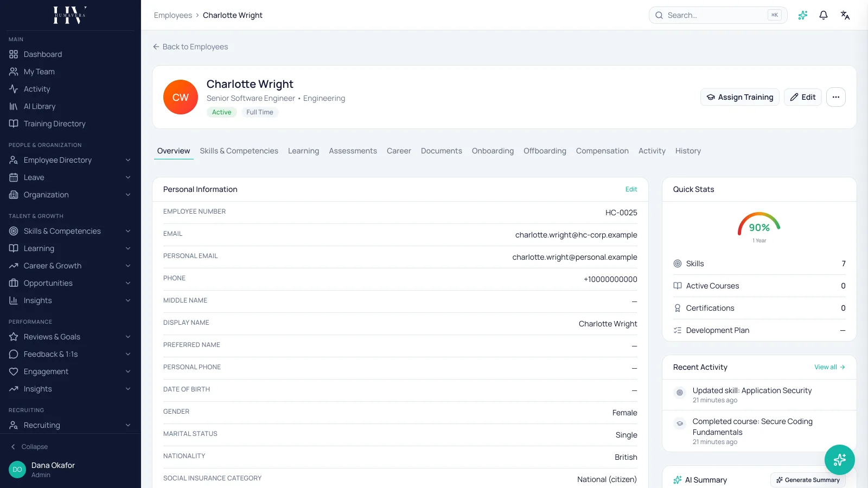Click the Organization building icon
The width and height of the screenshot is (868, 488).
click(14, 195)
